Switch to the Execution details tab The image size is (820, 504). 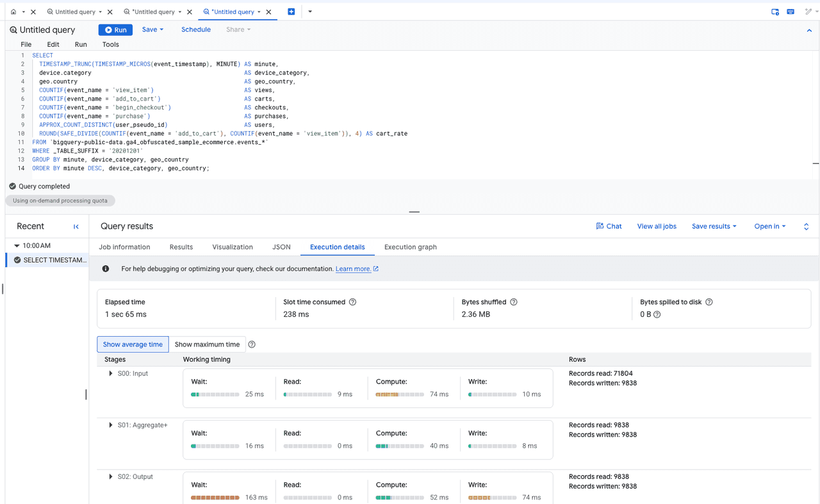pos(338,247)
